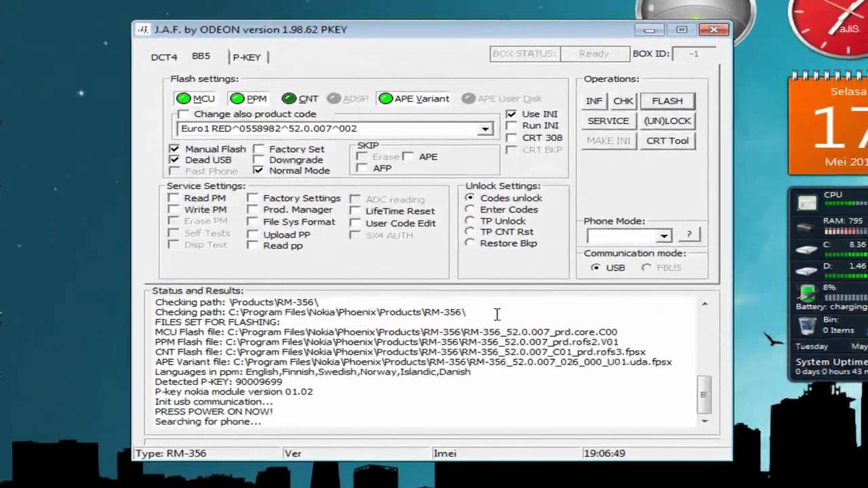Click the status log scroll up arrow
Screen dimensions: 868x488
point(705,304)
